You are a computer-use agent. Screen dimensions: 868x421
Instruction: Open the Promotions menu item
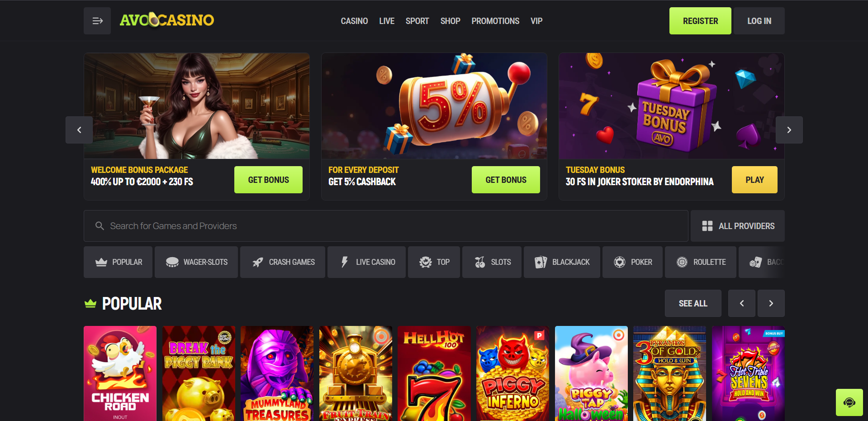pyautogui.click(x=495, y=21)
